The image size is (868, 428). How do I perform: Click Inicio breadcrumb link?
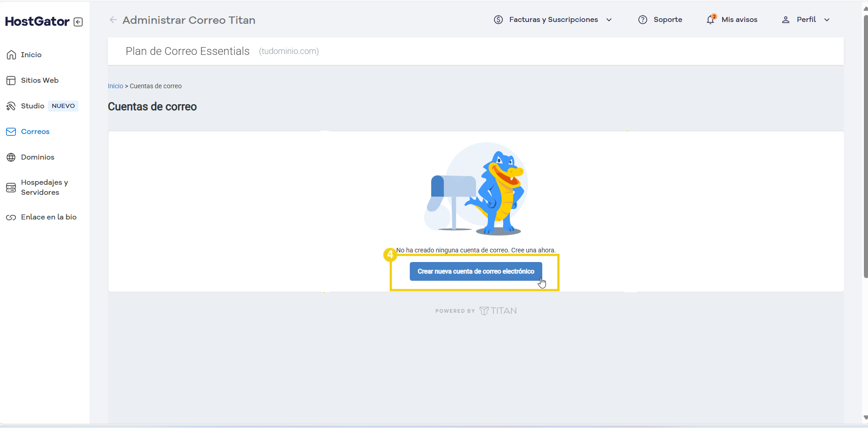pos(116,86)
